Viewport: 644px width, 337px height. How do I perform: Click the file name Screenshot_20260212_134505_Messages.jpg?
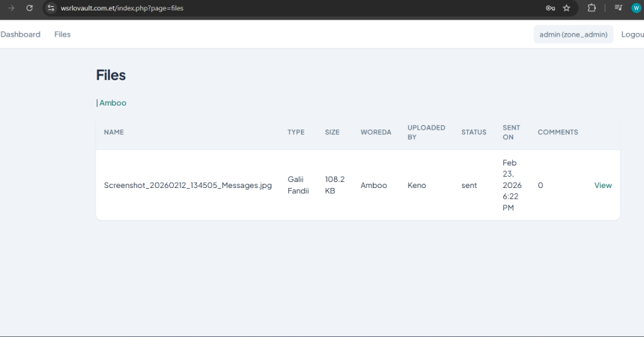tap(187, 185)
